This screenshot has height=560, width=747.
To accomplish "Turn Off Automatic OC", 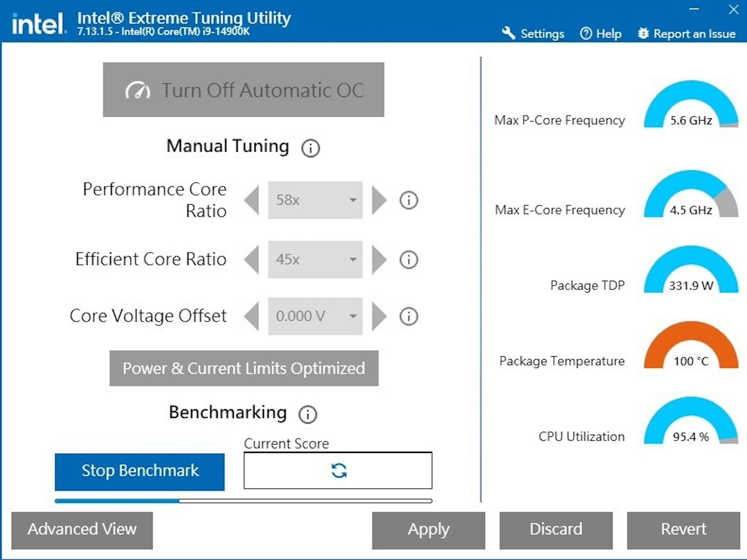I will click(x=243, y=90).
